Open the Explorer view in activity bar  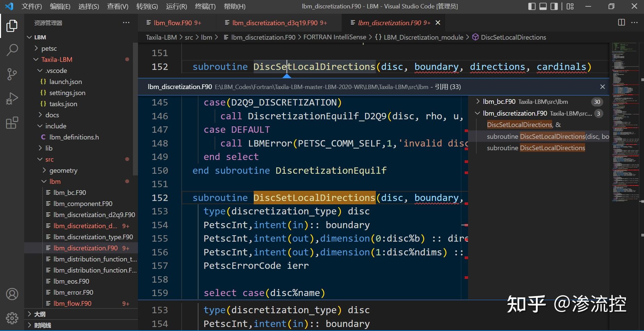pos(12,26)
